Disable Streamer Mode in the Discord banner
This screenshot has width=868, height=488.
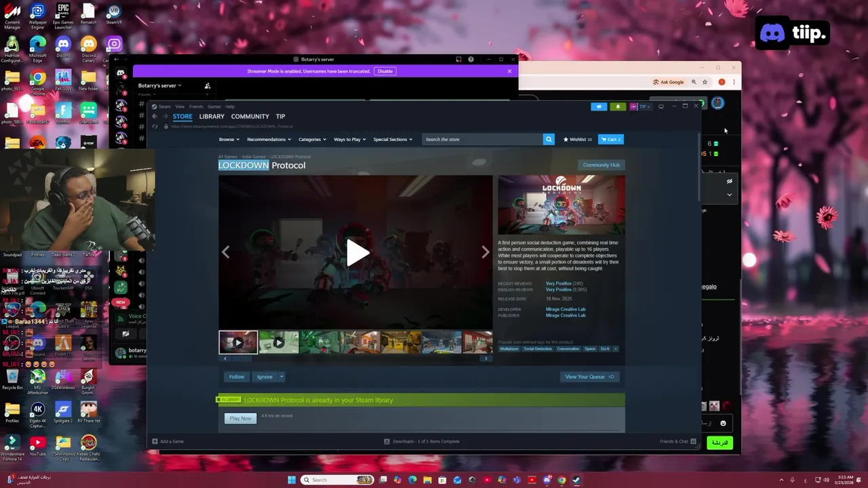point(385,71)
